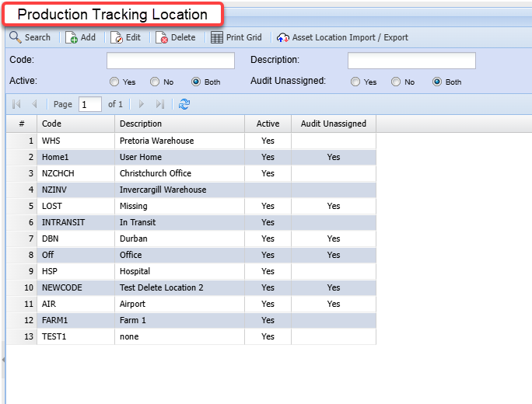
Task: Select the Pretoria Warehouse row
Action: tap(156, 141)
